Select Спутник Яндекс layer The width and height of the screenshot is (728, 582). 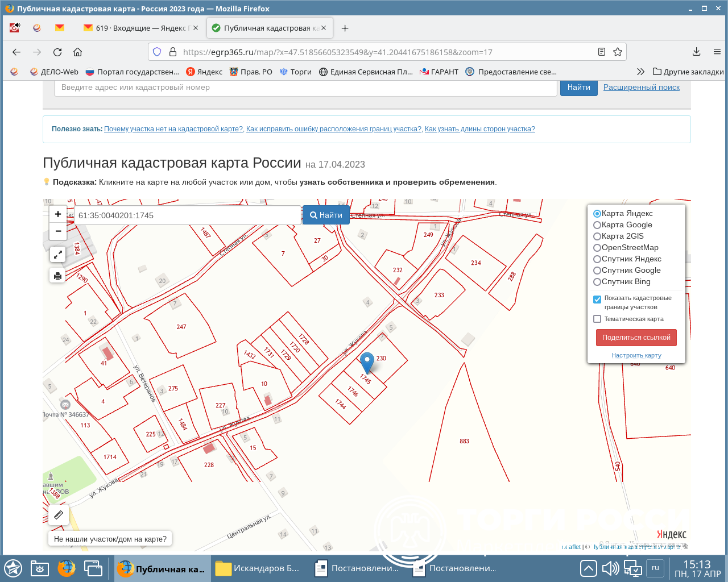(627, 259)
